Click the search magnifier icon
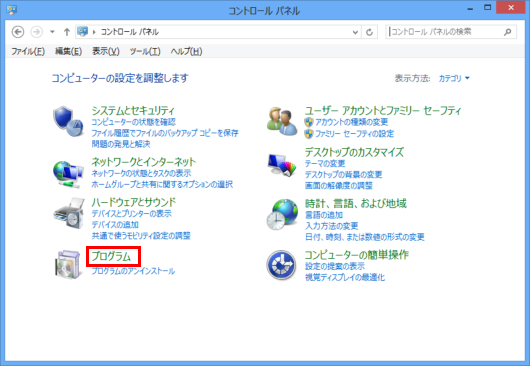 pos(507,32)
